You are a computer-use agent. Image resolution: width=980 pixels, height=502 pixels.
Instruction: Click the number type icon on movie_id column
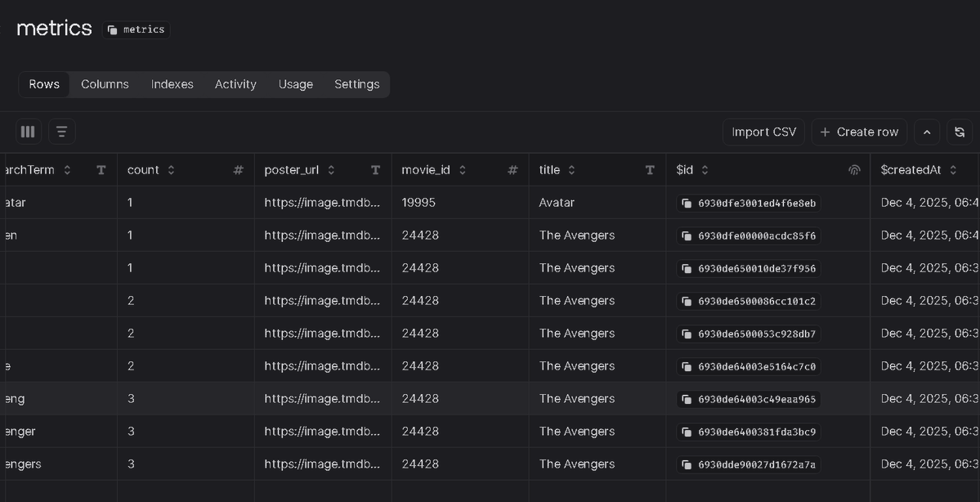click(x=512, y=170)
